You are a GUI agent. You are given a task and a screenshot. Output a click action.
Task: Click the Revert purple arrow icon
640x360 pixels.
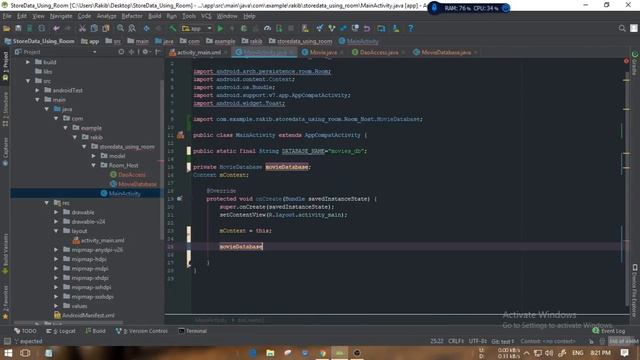point(367,28)
